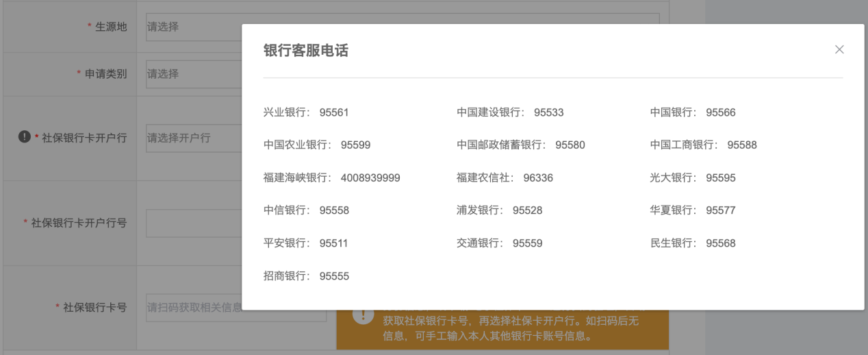Select 民生银行 phone number 95568
Viewport: 868px width, 355px height.
click(721, 243)
